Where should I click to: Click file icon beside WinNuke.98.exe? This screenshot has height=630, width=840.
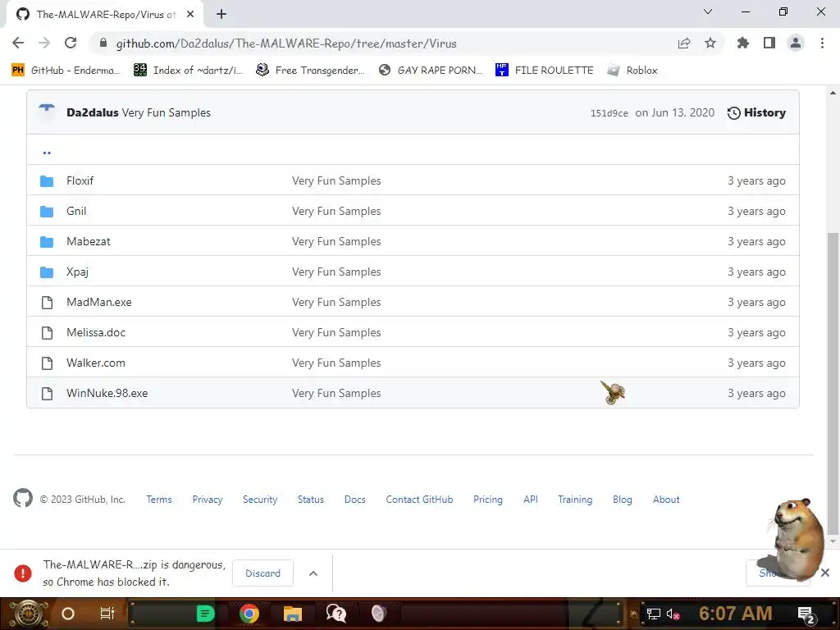tap(47, 394)
